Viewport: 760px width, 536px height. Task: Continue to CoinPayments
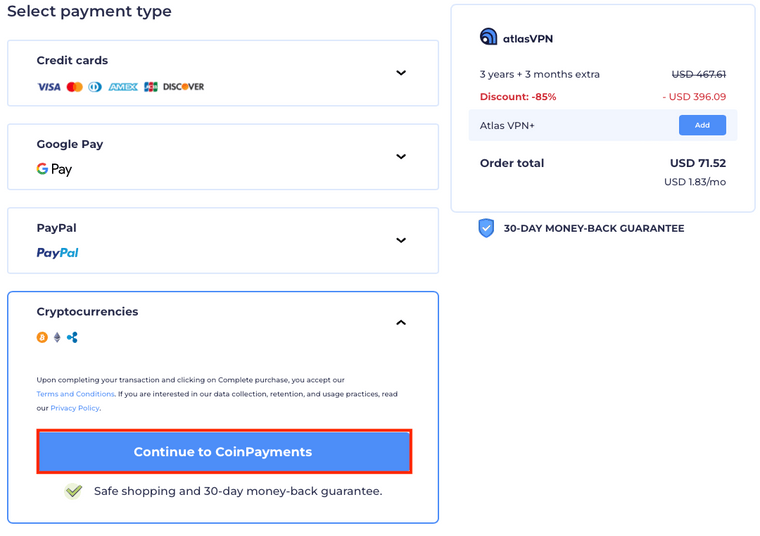tap(224, 451)
